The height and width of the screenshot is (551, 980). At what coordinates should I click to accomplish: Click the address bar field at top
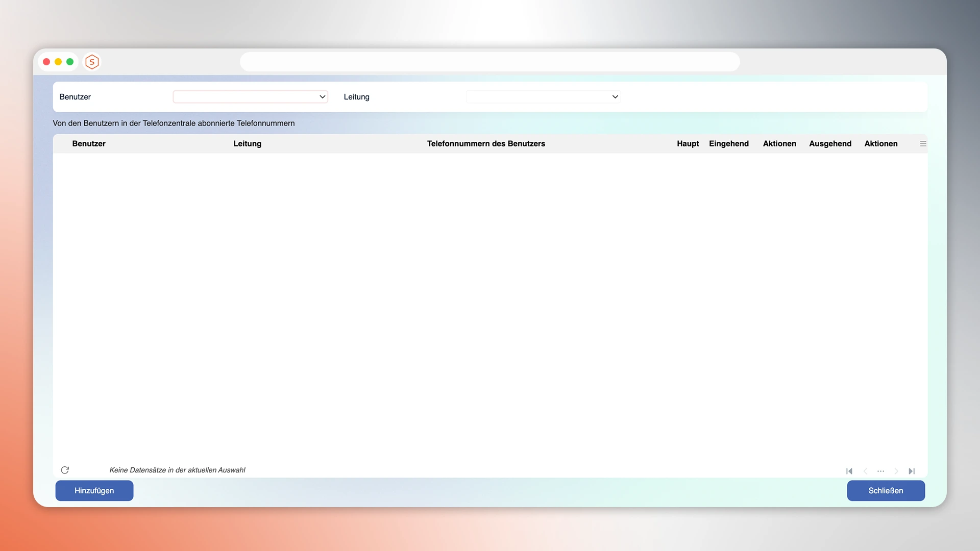coord(489,62)
